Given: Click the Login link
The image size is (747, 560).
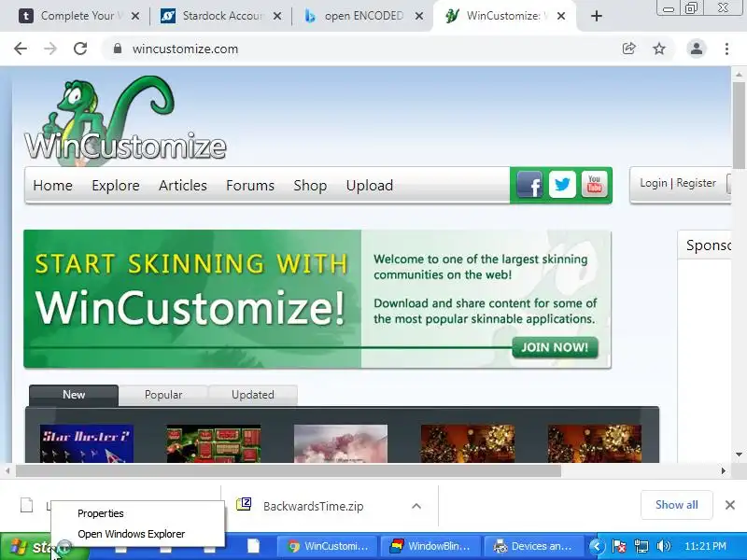Looking at the screenshot, I should coord(653,183).
